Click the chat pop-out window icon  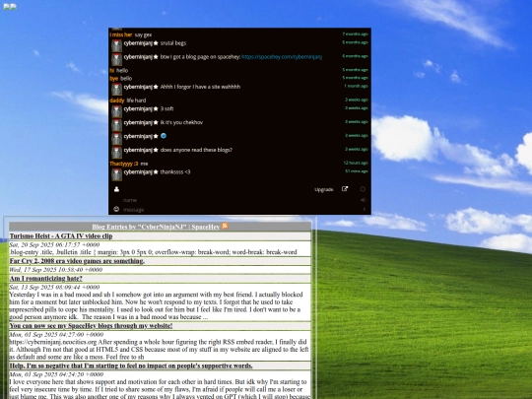pyautogui.click(x=345, y=189)
